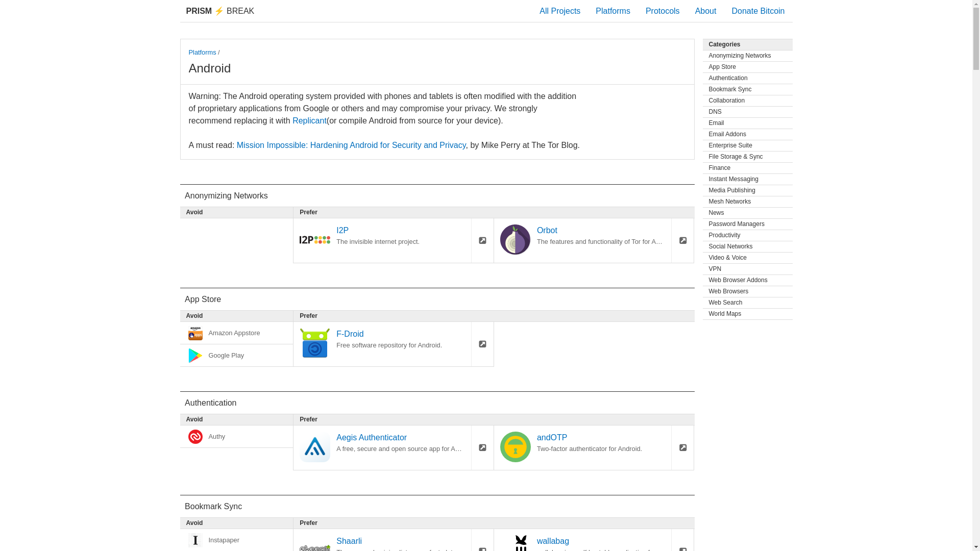Open the external link icon for F-Droid
Viewport: 980px width, 551px height.
[482, 344]
